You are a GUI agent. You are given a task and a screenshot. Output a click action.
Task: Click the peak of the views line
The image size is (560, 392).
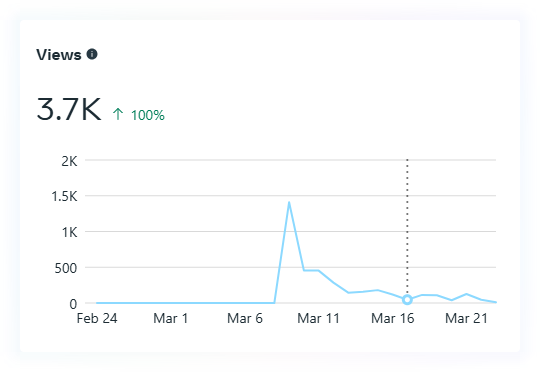click(289, 203)
